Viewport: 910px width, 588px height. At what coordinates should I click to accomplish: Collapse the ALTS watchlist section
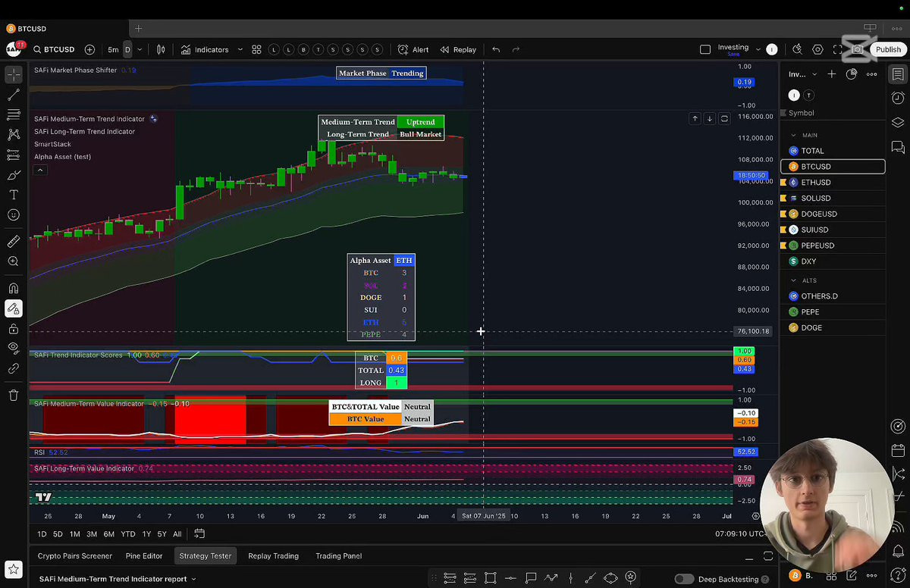(x=794, y=280)
